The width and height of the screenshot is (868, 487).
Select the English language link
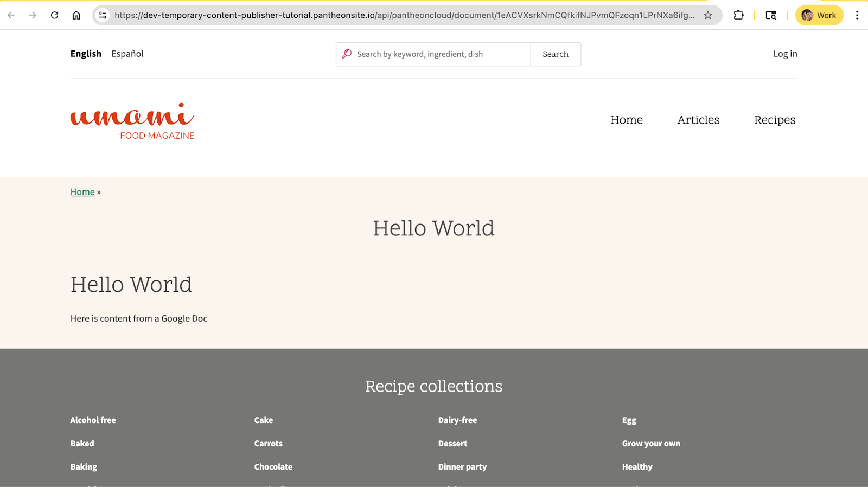(x=86, y=54)
